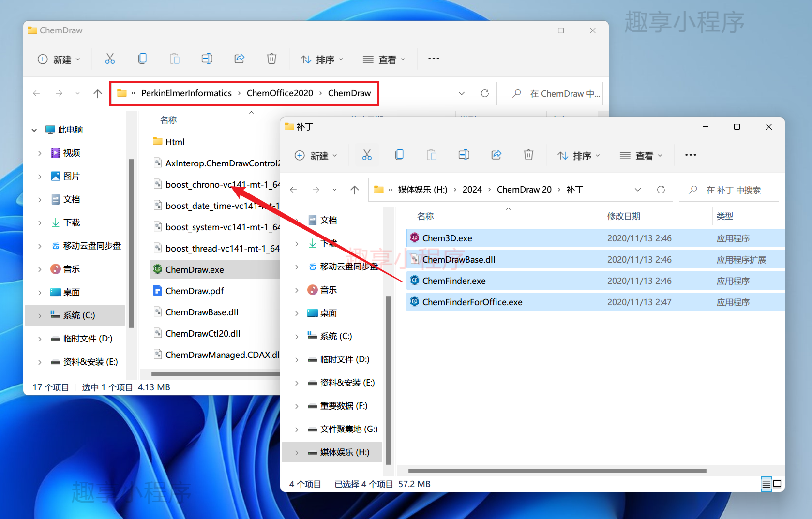Switch 补丁 window to details view icon
Image resolution: width=812 pixels, height=519 pixels.
[x=767, y=484]
